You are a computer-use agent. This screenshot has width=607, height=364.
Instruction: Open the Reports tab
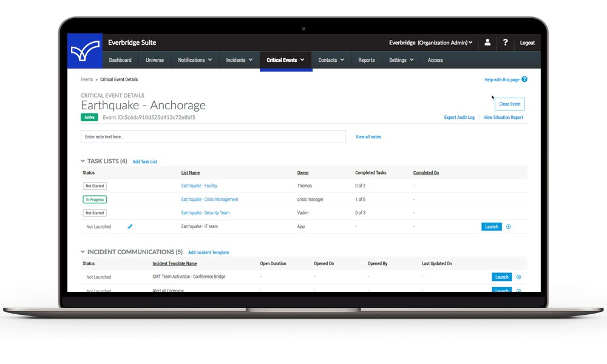coord(366,60)
